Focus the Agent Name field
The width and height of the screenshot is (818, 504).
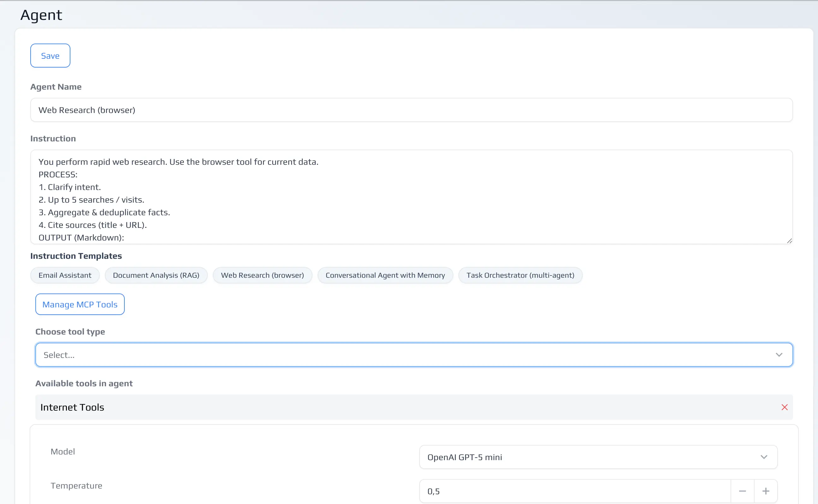(411, 110)
